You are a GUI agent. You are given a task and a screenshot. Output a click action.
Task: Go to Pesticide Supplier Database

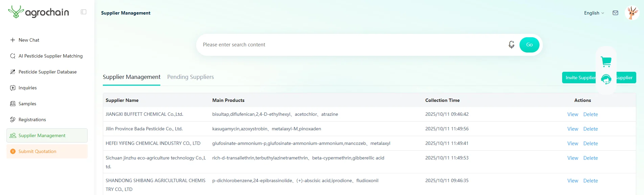[47, 72]
